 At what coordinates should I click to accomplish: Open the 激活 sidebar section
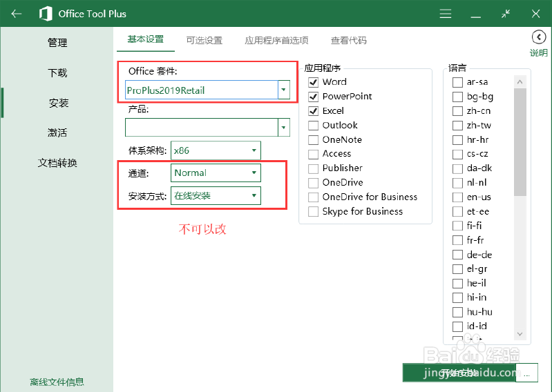click(x=57, y=133)
